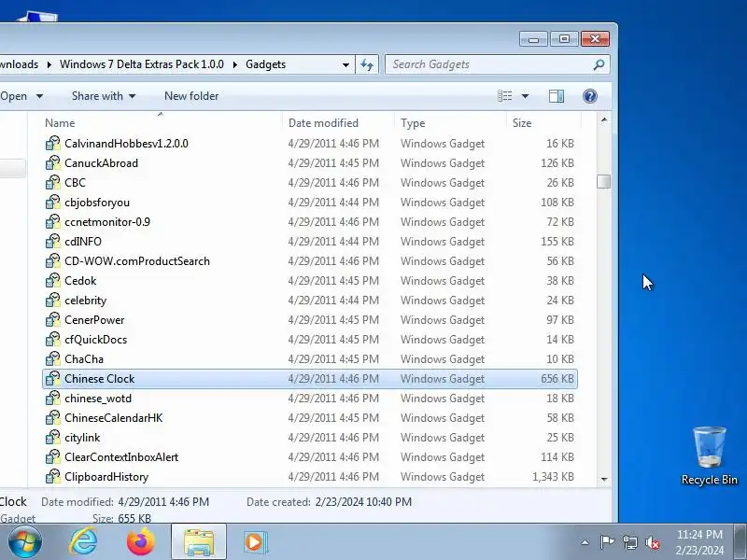Viewport: 747px width, 560px height.
Task: Select the cfQuickDocs file name
Action: [96, 340]
